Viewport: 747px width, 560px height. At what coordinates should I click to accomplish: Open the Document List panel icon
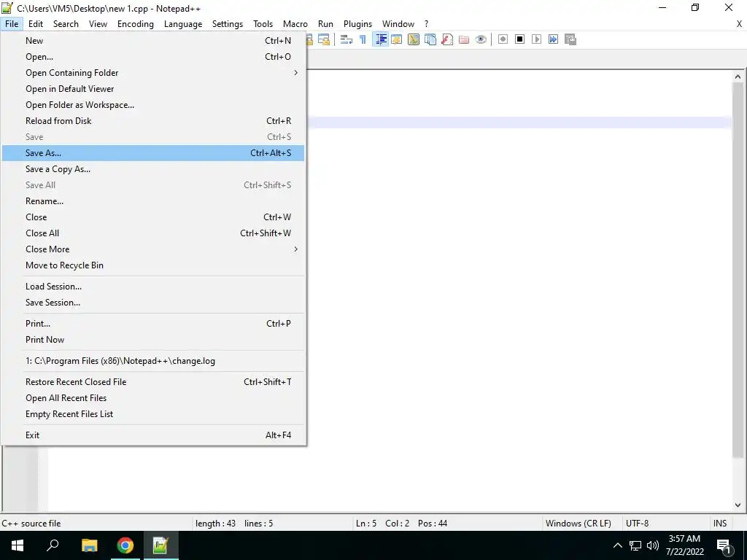point(430,39)
